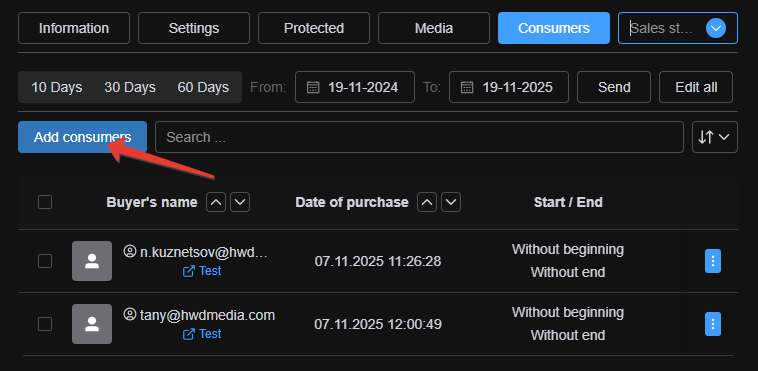Image resolution: width=758 pixels, height=371 pixels.
Task: Choose the 30 Days range
Action: pyautogui.click(x=130, y=87)
